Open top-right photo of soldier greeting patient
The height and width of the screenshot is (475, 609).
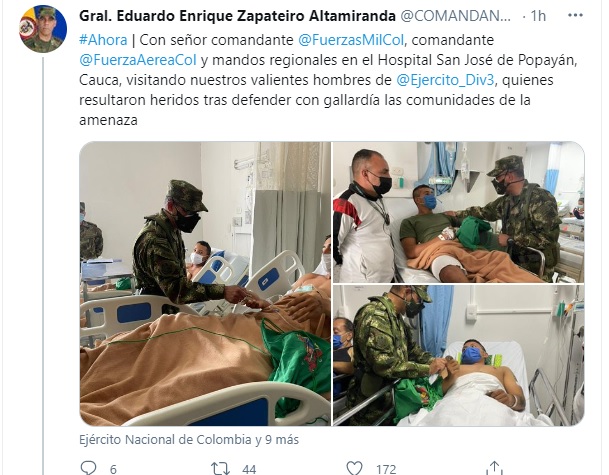[x=459, y=212]
